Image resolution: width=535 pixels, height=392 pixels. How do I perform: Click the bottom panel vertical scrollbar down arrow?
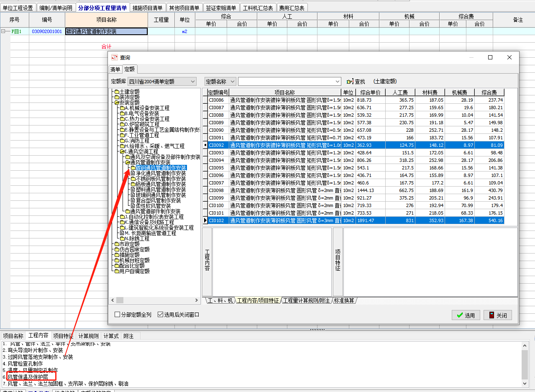[525, 383]
